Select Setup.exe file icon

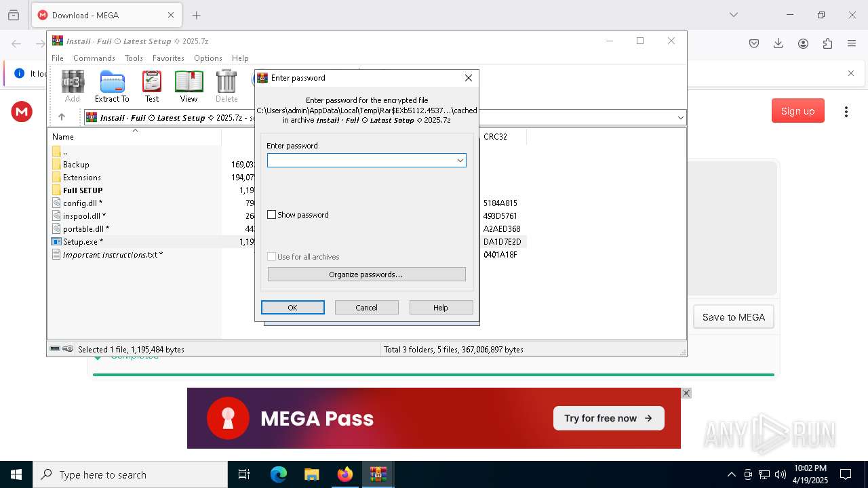[x=56, y=241]
